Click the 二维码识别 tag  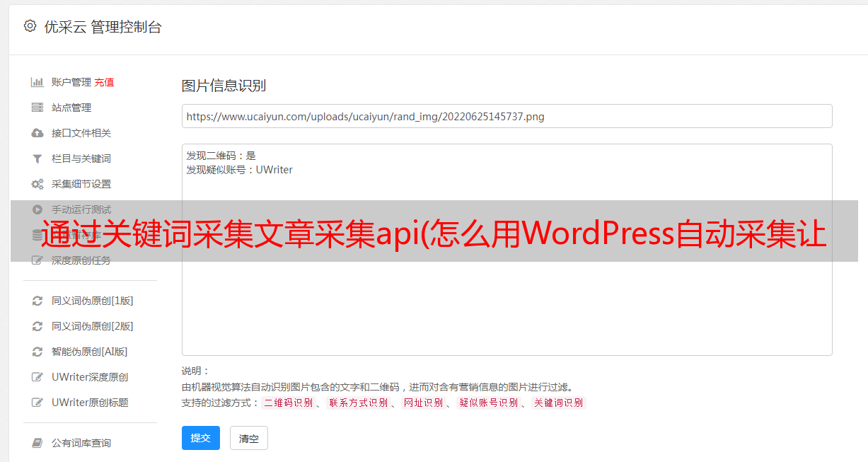[x=288, y=403]
